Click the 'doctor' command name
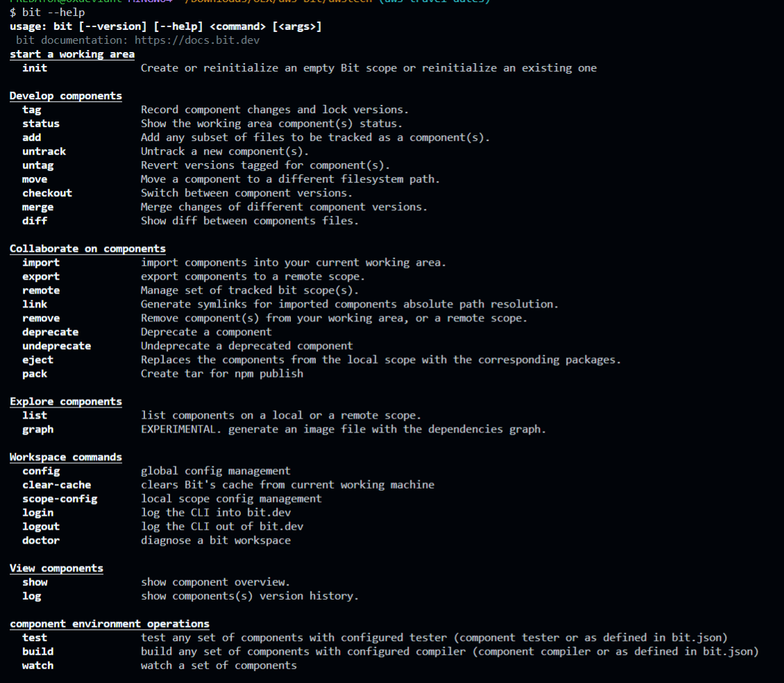Image resolution: width=784 pixels, height=683 pixels. pyautogui.click(x=40, y=540)
